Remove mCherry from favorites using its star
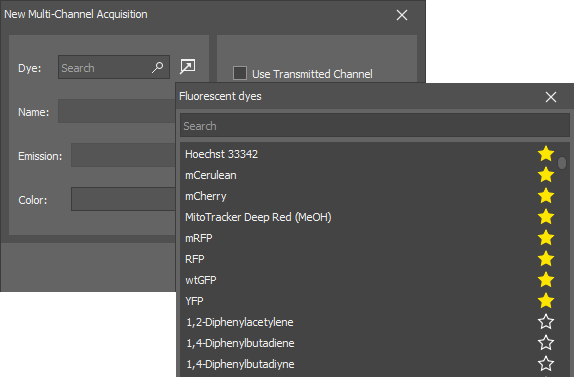 (x=546, y=196)
